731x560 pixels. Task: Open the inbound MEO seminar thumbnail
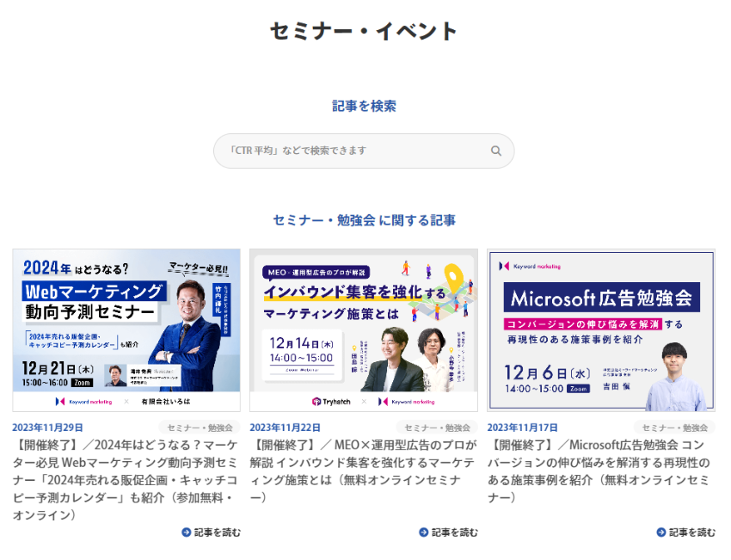(364, 330)
